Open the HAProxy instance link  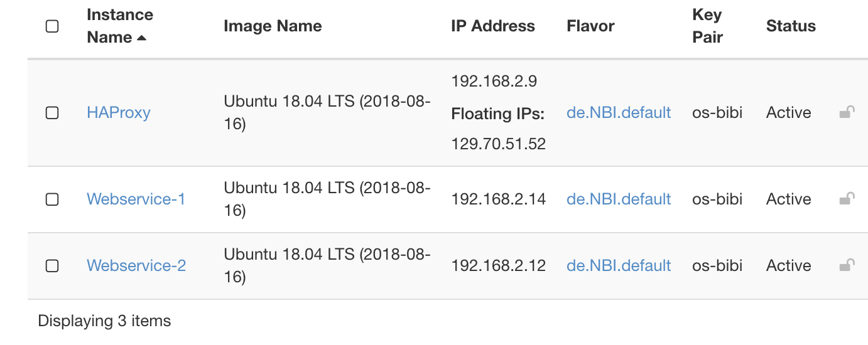point(119,113)
